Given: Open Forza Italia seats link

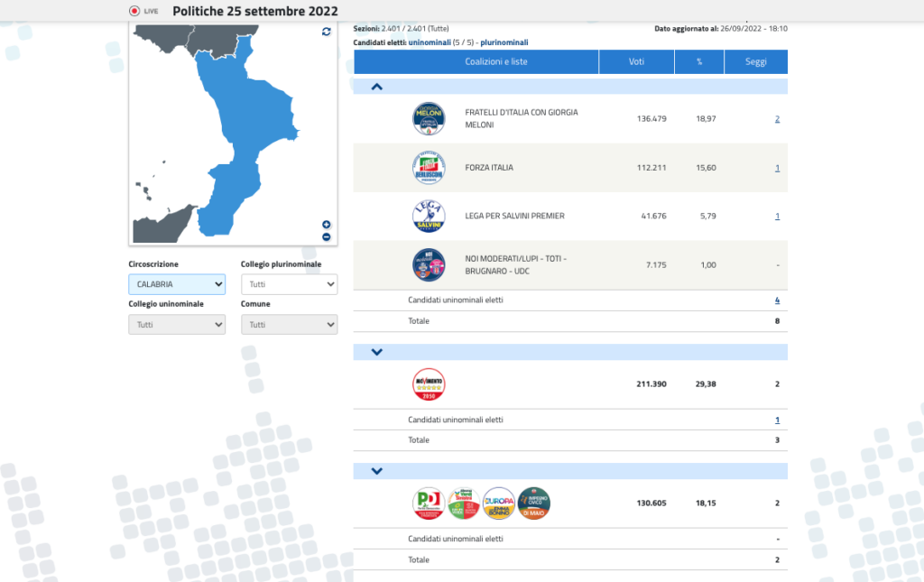Looking at the screenshot, I should (x=777, y=168).
